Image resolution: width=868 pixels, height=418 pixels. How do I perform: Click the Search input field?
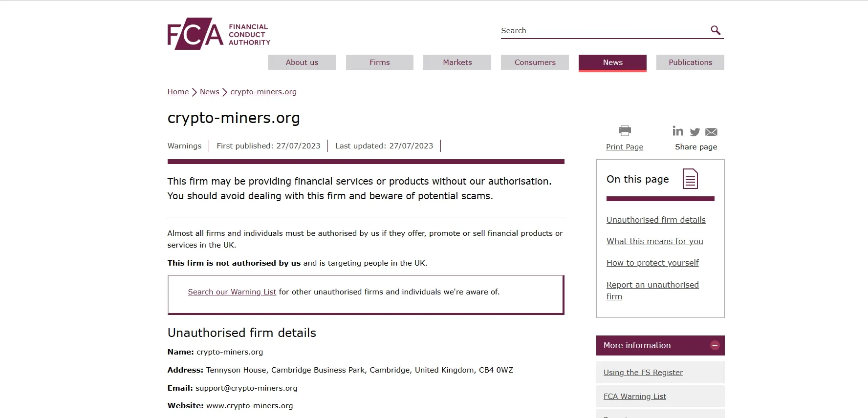pyautogui.click(x=604, y=30)
